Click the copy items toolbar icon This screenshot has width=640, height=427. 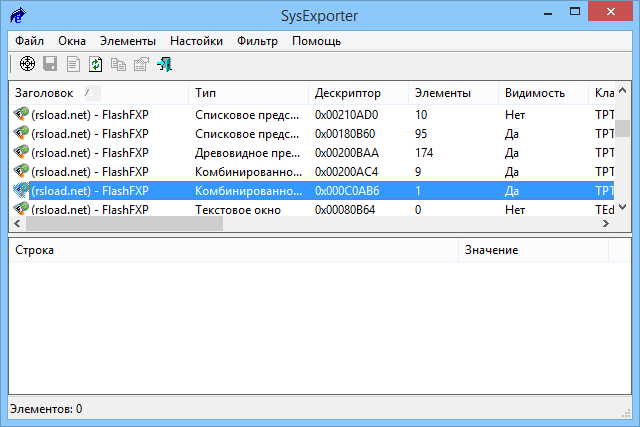click(x=118, y=64)
